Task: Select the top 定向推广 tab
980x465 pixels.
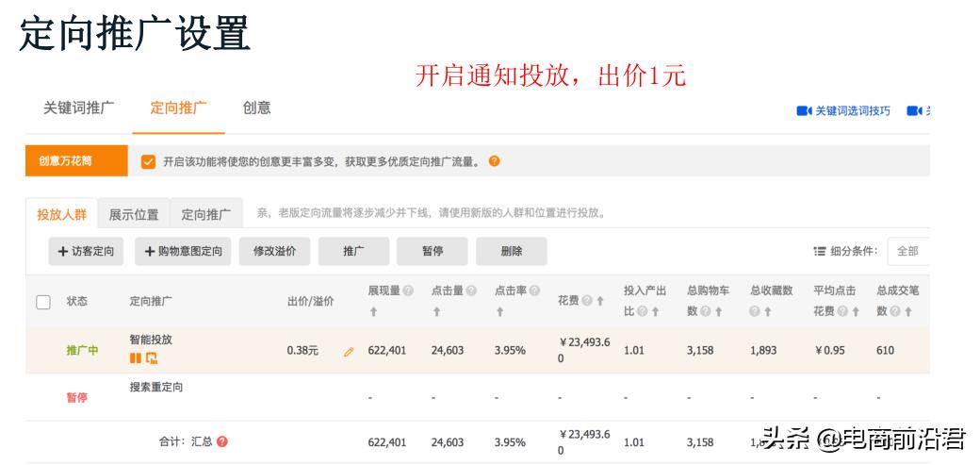Action: 178,107
